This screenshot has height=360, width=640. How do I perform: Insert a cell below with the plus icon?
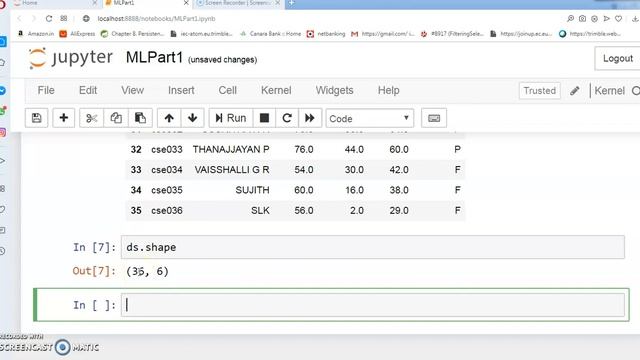64,118
